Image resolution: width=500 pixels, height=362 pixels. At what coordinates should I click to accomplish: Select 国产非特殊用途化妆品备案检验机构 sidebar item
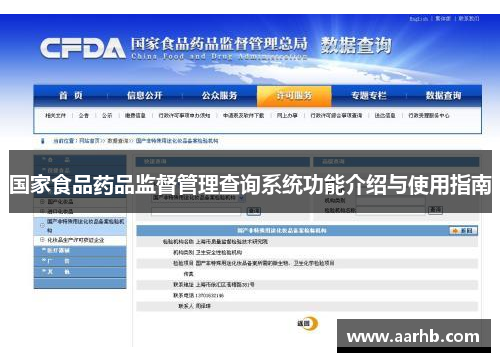click(85, 226)
